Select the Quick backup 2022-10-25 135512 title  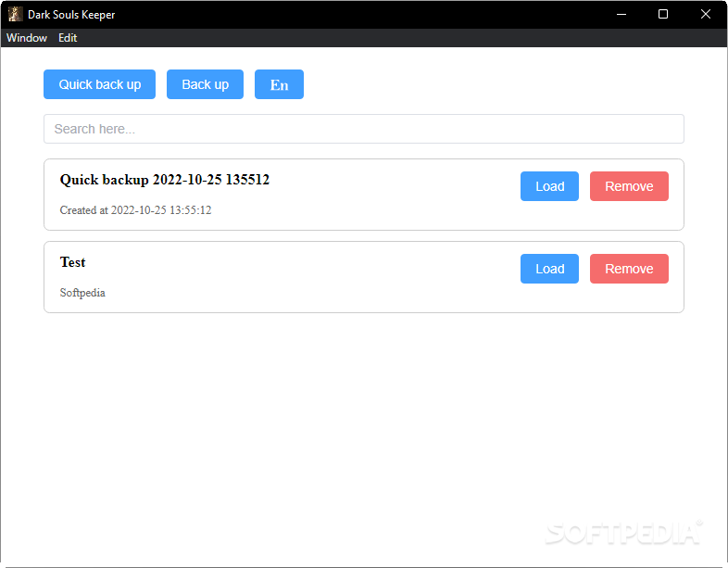164,180
